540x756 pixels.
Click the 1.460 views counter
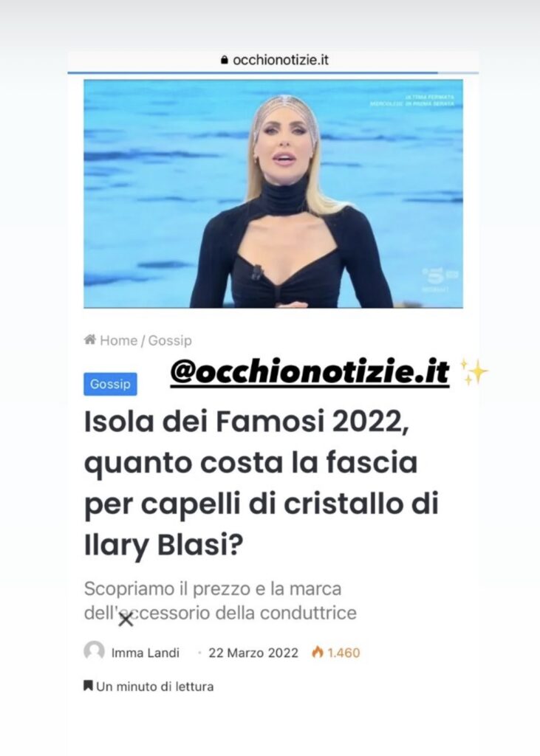point(344,653)
